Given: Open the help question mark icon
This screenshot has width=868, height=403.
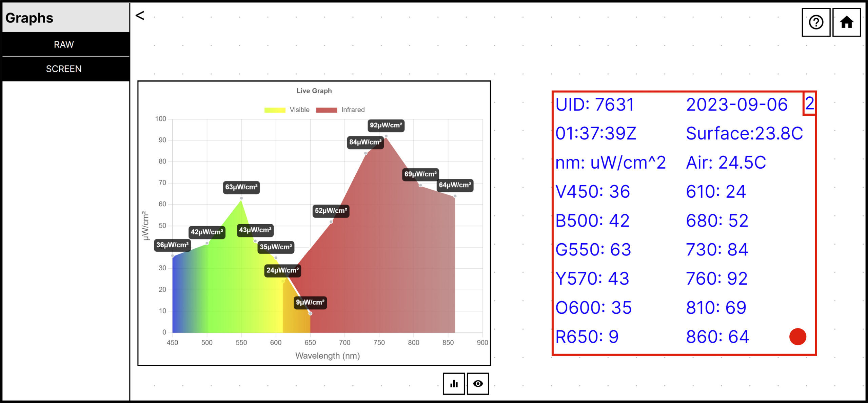Looking at the screenshot, I should [x=815, y=22].
